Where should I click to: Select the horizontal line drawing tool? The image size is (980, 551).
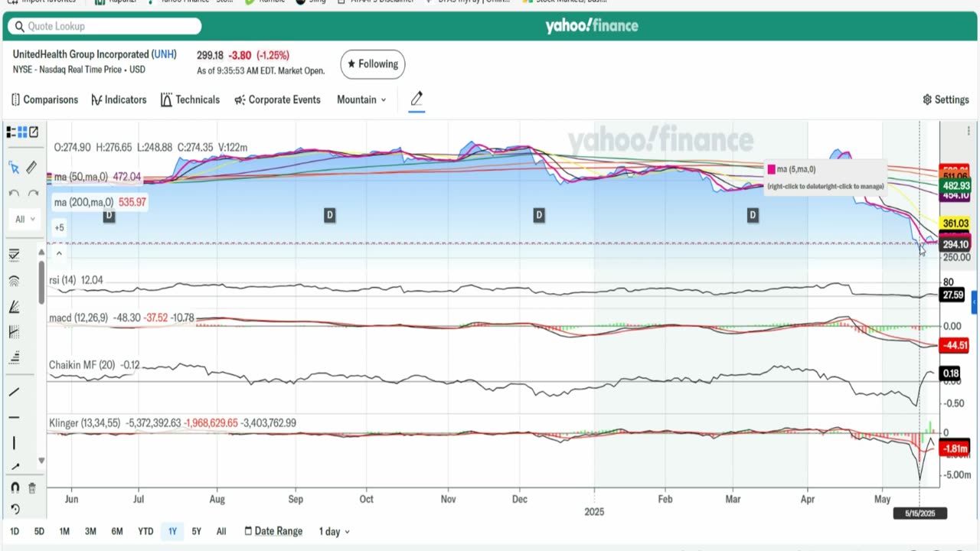[x=14, y=417]
